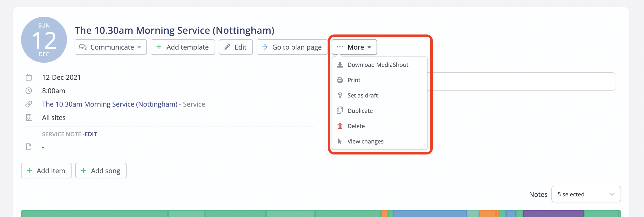This screenshot has height=217, width=644.
Task: Click the Add Item button
Action: [46, 171]
